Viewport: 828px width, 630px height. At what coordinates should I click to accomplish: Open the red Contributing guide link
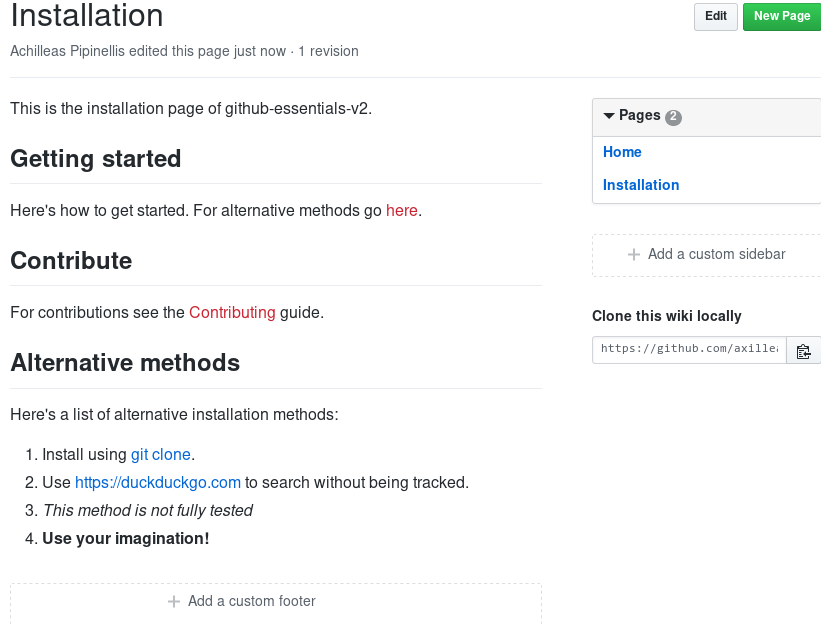coord(232,312)
